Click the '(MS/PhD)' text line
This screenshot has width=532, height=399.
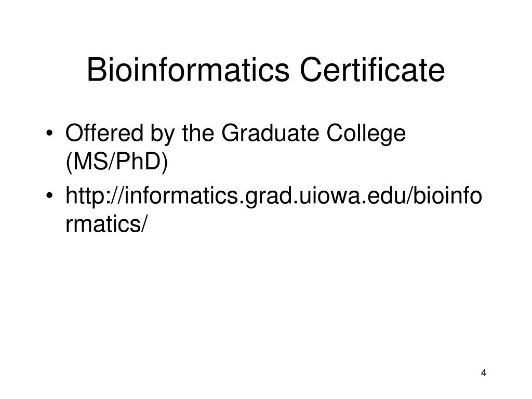point(117,162)
